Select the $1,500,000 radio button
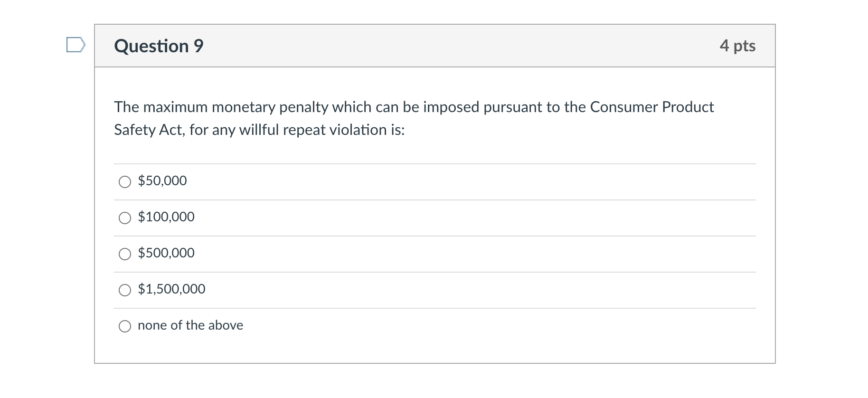 [x=125, y=290]
